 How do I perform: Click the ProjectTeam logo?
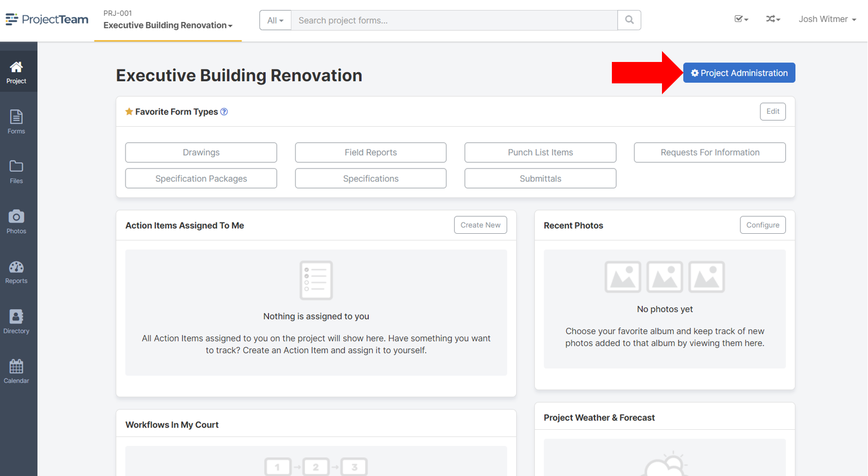coord(47,20)
